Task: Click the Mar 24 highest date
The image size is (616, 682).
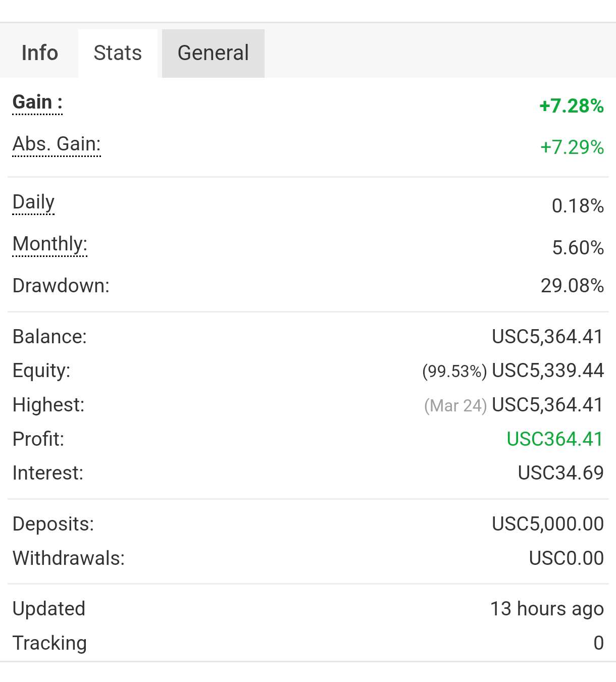Action: [455, 406]
